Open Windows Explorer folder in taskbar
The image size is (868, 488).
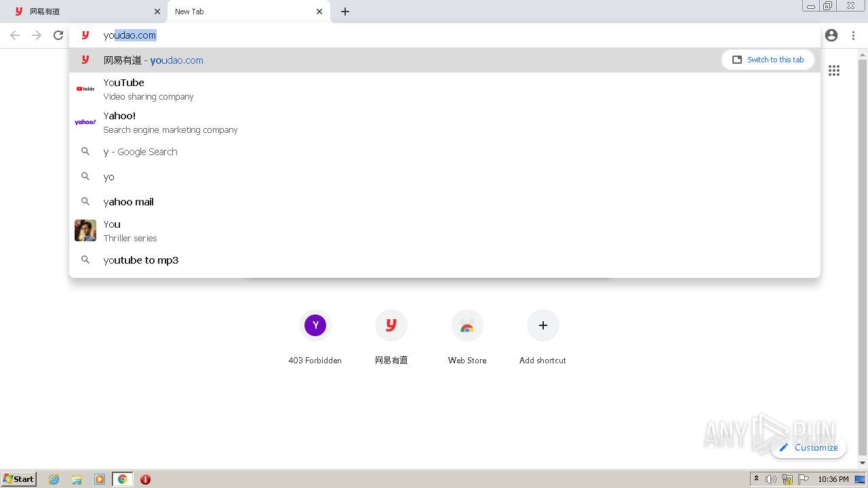click(77, 479)
